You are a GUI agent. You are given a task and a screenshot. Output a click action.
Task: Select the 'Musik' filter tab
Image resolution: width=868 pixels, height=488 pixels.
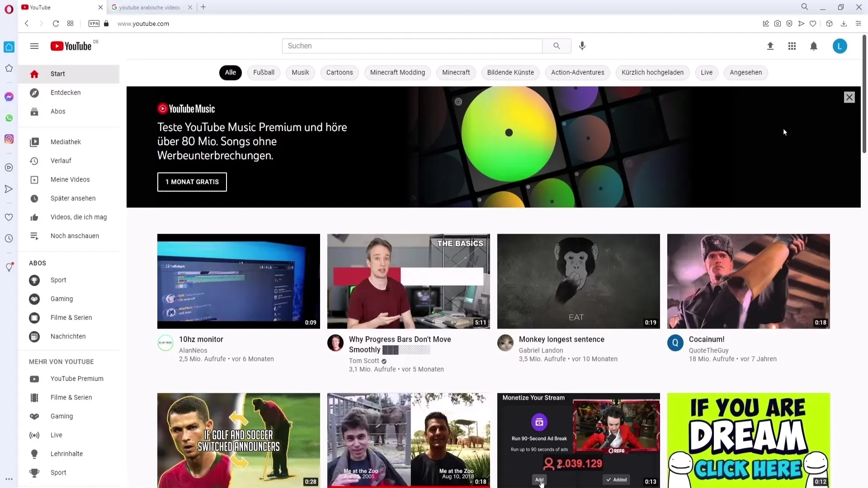(x=300, y=72)
